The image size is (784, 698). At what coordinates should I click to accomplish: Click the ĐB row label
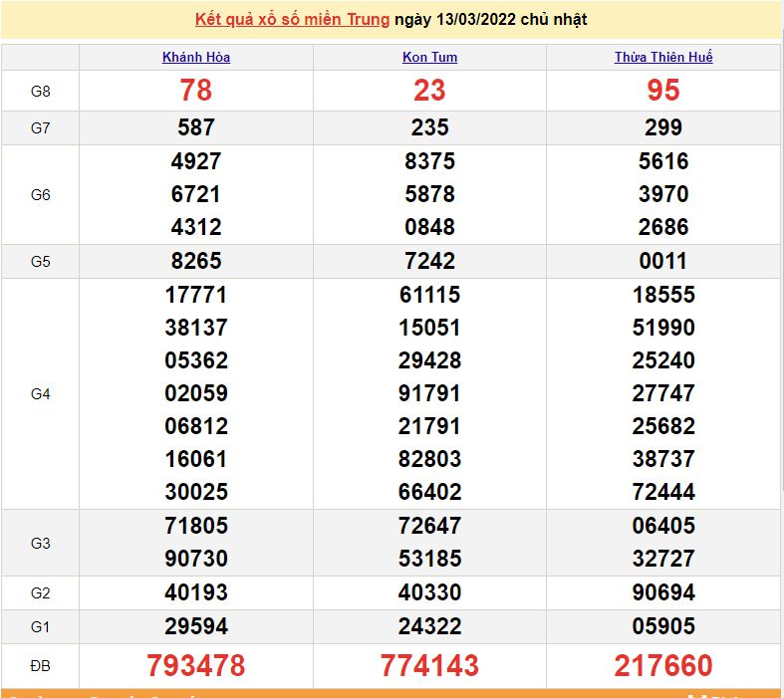click(x=40, y=665)
